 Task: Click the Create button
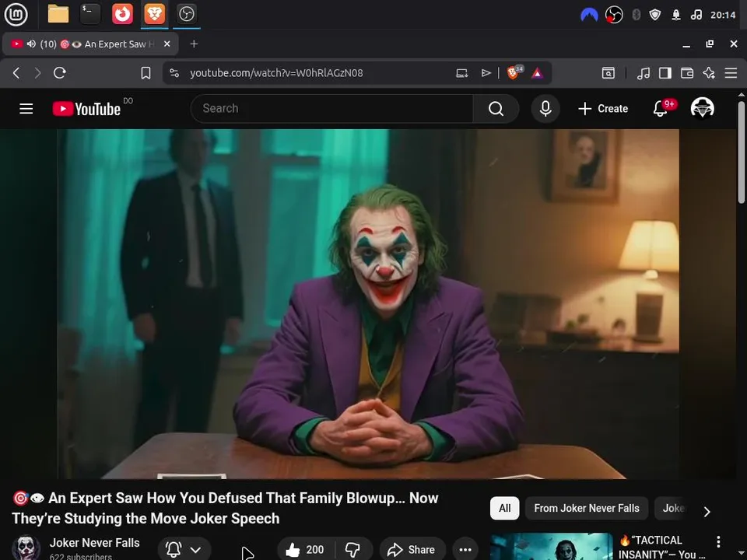coord(603,109)
